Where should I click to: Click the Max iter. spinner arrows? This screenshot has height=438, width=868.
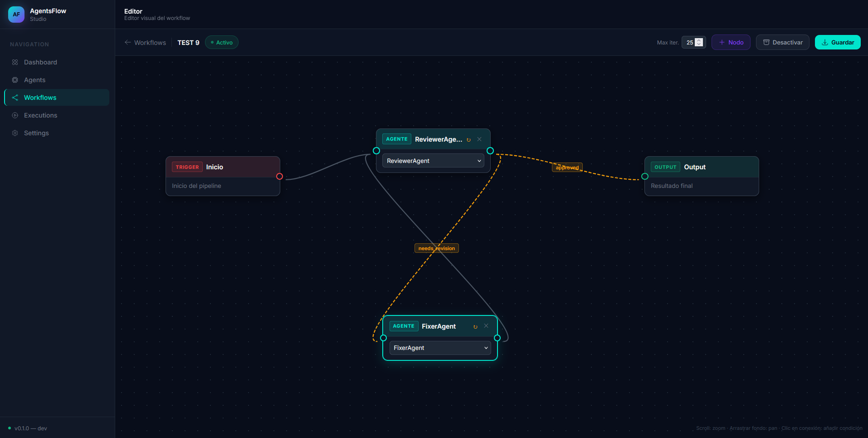coord(699,42)
